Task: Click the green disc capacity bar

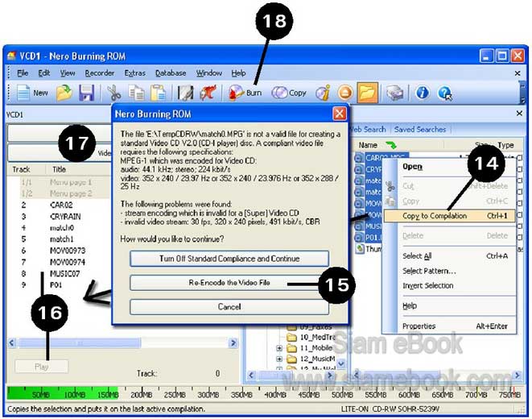Action: pyautogui.click(x=63, y=393)
